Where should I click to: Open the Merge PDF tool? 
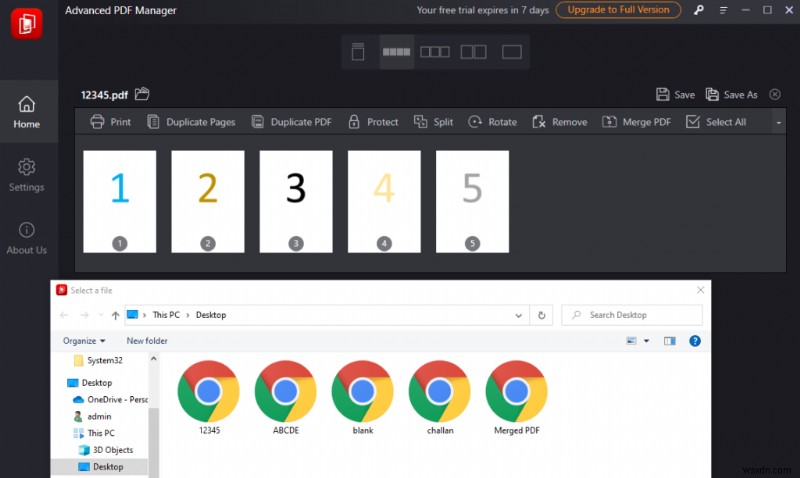coord(636,122)
